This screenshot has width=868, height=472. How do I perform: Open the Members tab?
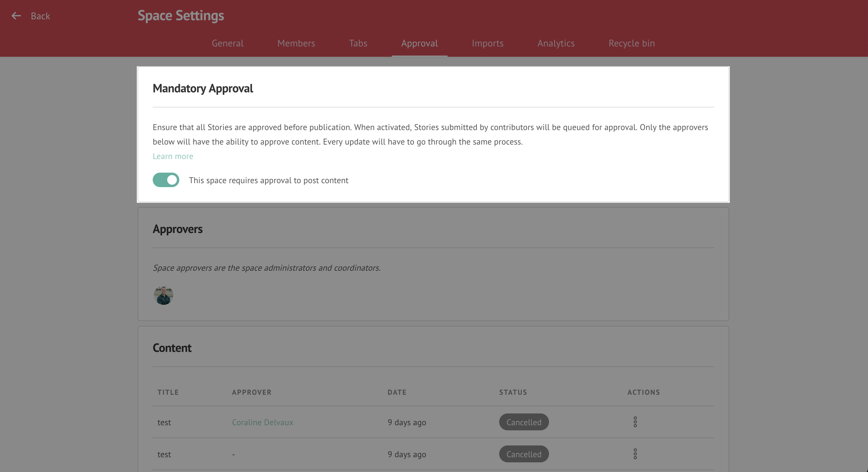296,43
